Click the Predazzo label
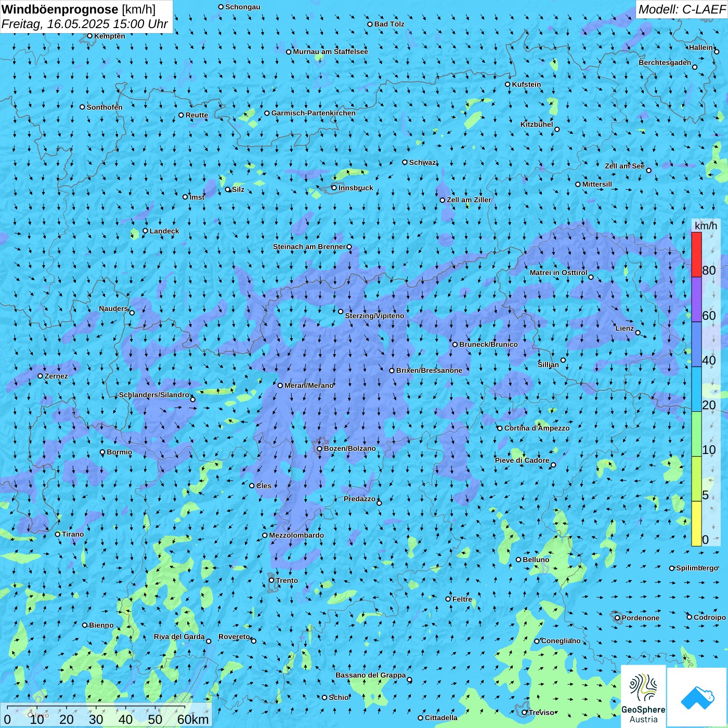Image resolution: width=728 pixels, height=728 pixels. pyautogui.click(x=360, y=499)
